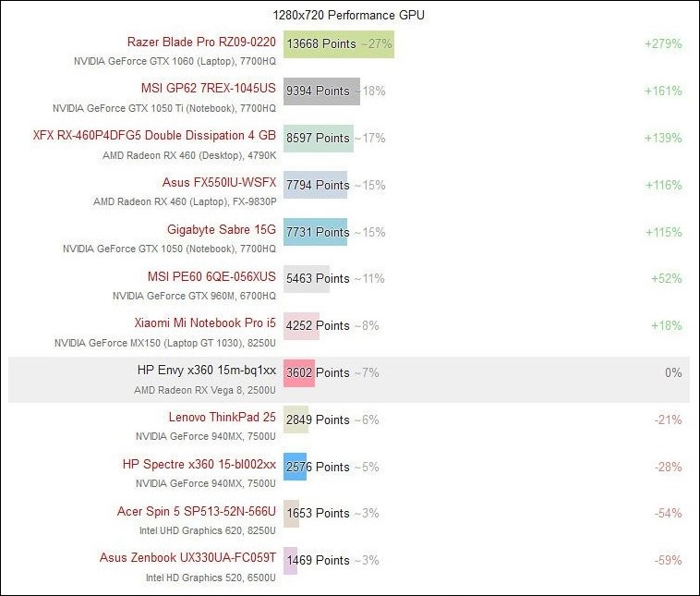This screenshot has width=700, height=596.
Task: Click the Acer Spin 5 SP513-52N-566U link
Action: [x=196, y=512]
